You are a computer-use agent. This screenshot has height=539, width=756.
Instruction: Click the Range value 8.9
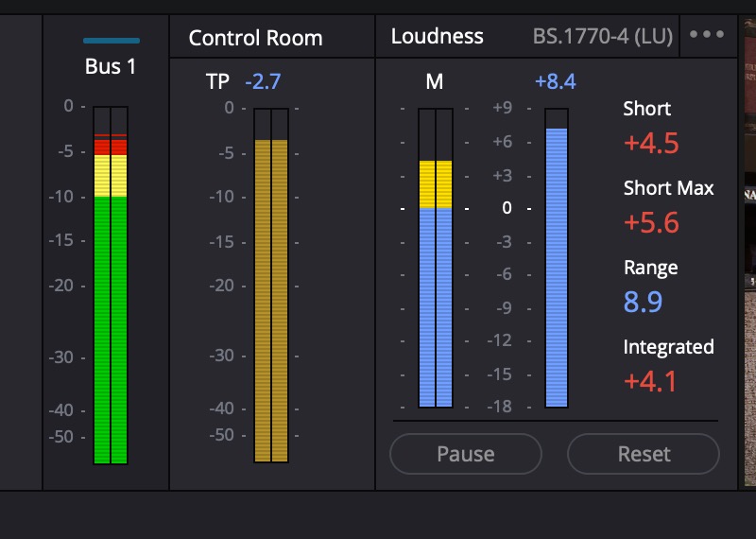tap(643, 303)
